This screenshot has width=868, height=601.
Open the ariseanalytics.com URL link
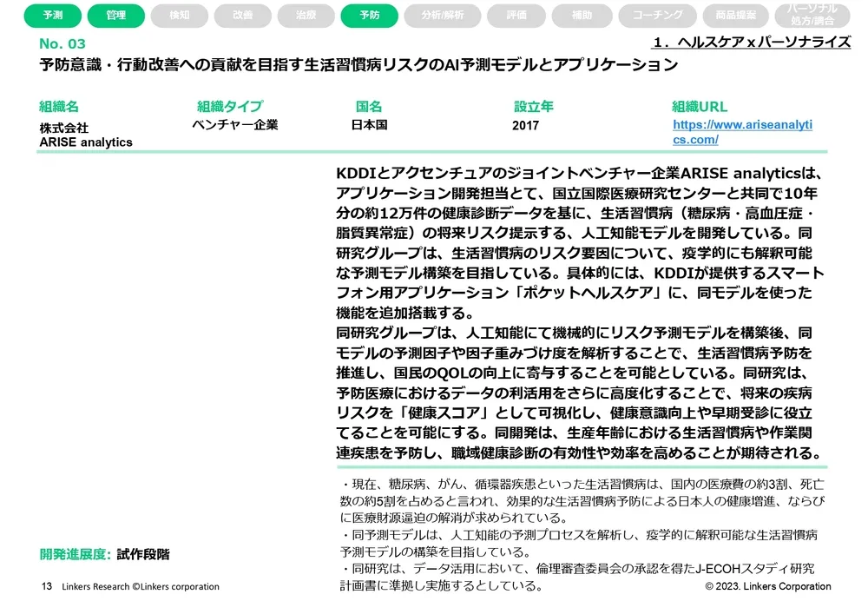[742, 132]
